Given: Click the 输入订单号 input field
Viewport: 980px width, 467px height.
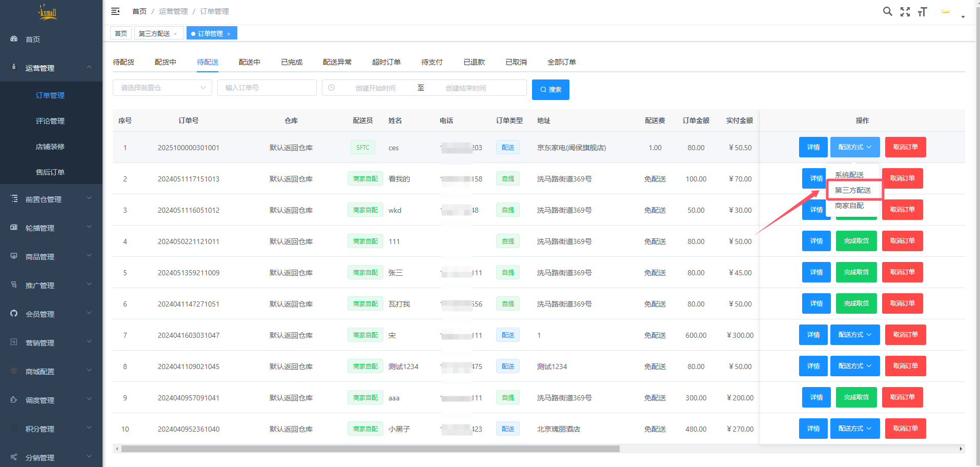Looking at the screenshot, I should pyautogui.click(x=267, y=88).
